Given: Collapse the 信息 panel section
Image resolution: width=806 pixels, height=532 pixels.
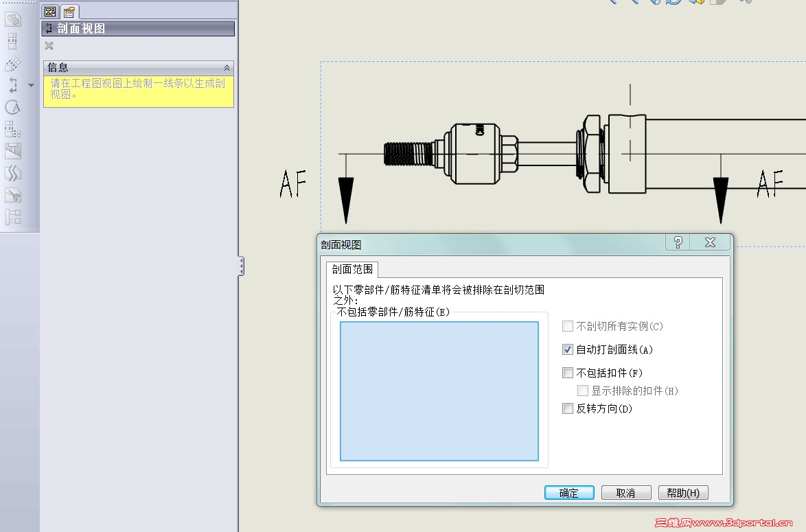Looking at the screenshot, I should 227,68.
